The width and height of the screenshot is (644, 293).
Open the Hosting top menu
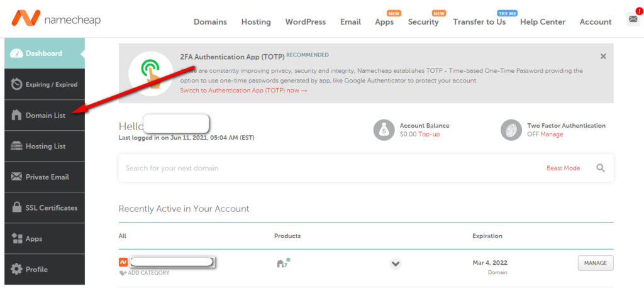click(256, 22)
